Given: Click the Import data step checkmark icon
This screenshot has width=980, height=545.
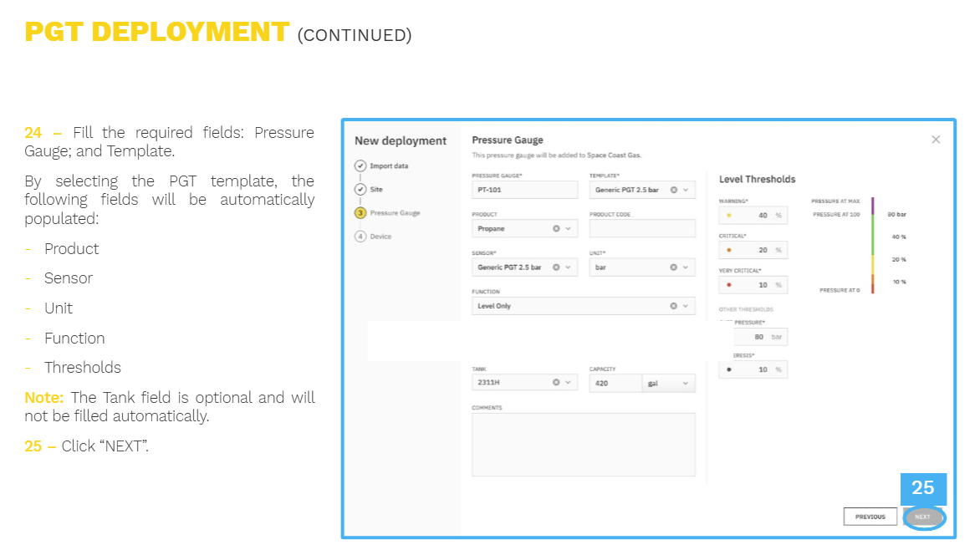Looking at the screenshot, I should pos(360,166).
